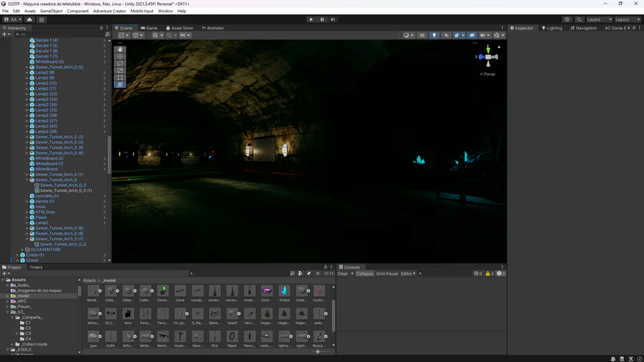Viewport: 644px width, 362px height.
Task: Select the Hand tool in scene overlay
Action: click(x=120, y=49)
